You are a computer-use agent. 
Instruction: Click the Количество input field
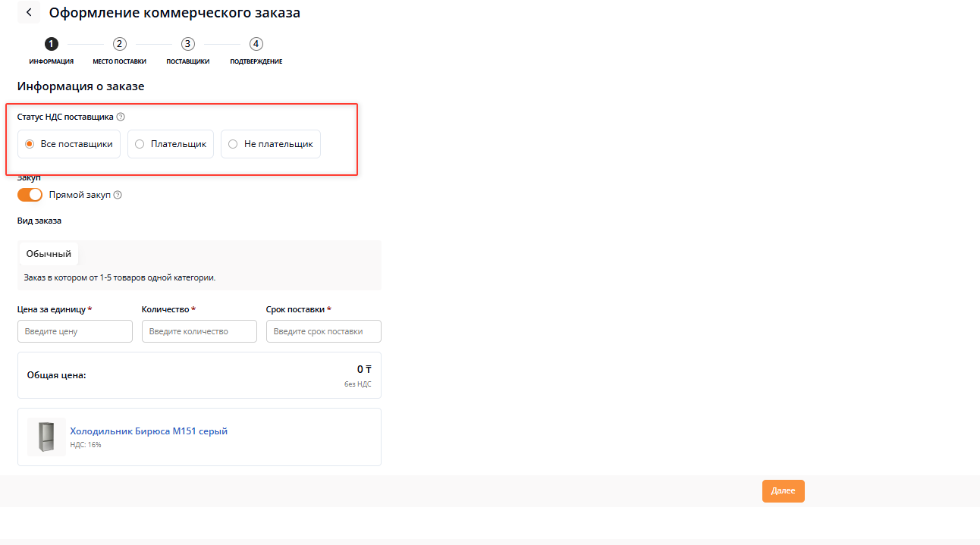point(199,331)
